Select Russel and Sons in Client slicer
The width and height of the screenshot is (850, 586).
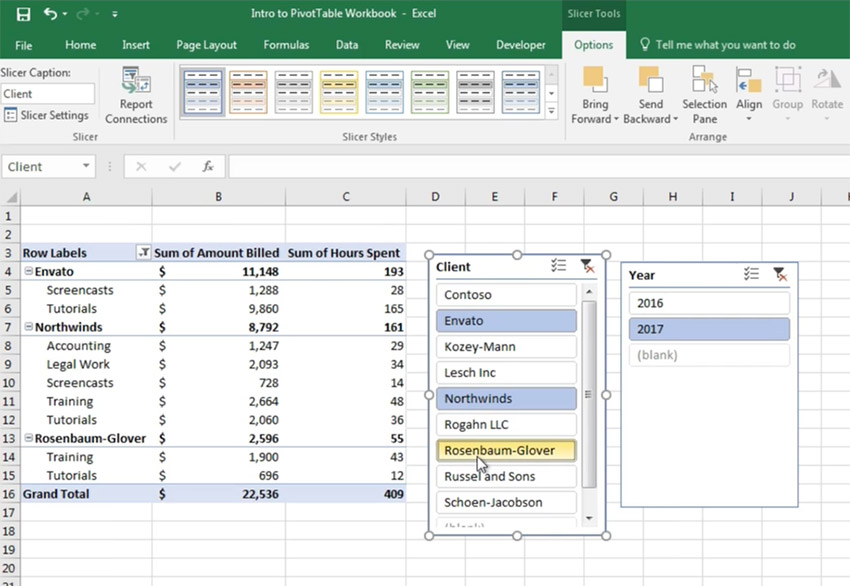click(506, 476)
